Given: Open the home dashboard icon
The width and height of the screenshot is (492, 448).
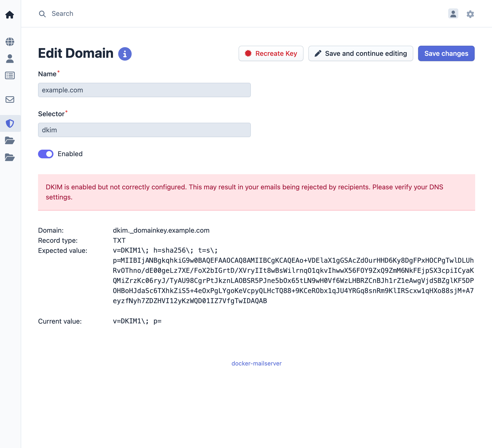Looking at the screenshot, I should click(10, 15).
